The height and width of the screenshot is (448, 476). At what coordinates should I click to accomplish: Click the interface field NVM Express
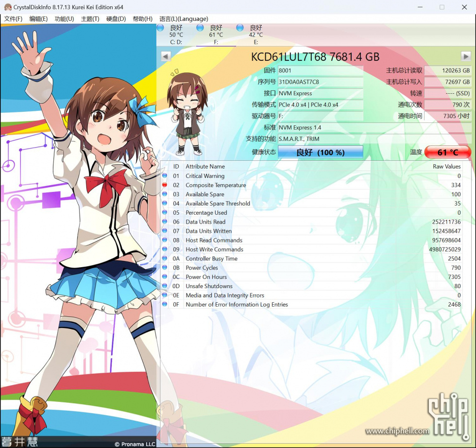tap(320, 93)
